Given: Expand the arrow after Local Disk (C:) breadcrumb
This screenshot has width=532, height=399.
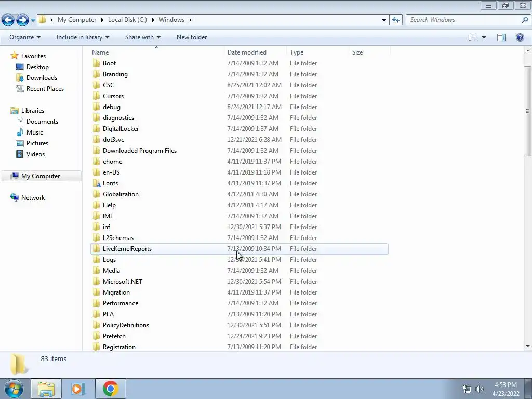Looking at the screenshot, I should (153, 20).
